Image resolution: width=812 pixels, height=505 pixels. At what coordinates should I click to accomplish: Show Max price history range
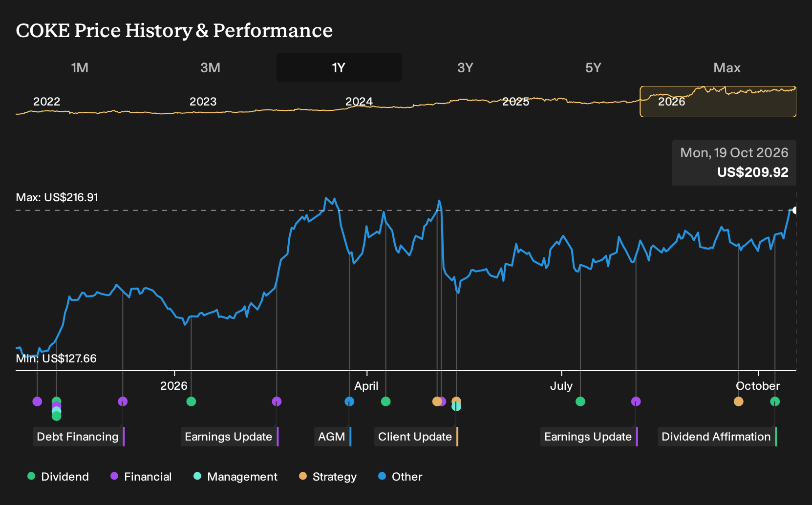tap(727, 67)
